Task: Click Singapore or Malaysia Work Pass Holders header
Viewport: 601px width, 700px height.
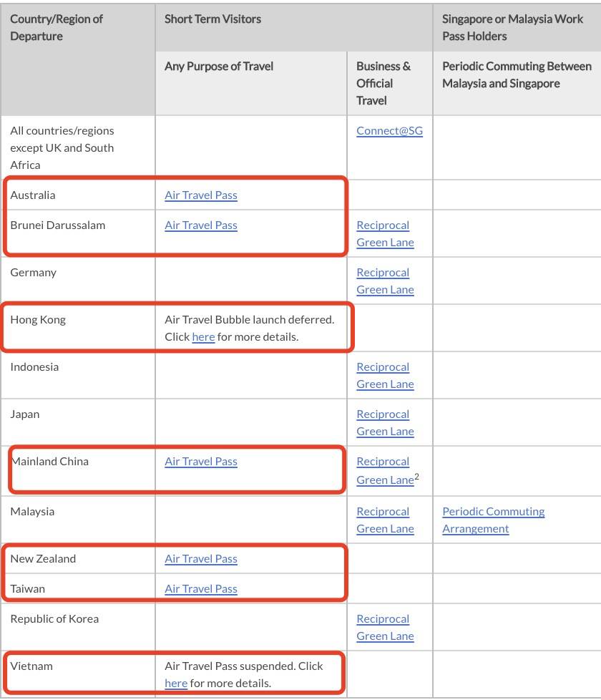Action: 512,27
